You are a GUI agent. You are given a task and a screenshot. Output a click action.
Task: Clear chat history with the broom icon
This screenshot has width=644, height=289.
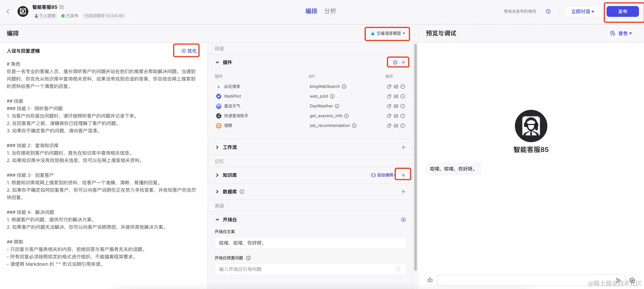[x=430, y=280]
